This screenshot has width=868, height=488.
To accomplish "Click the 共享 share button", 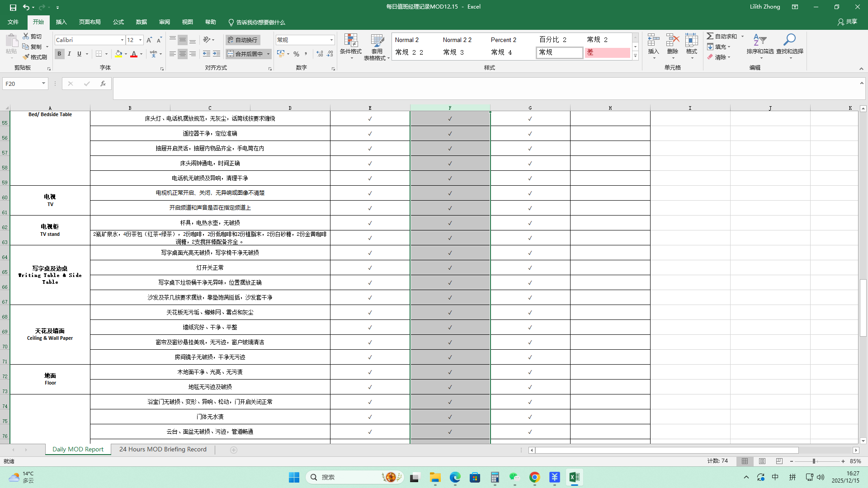I will coord(847,22).
